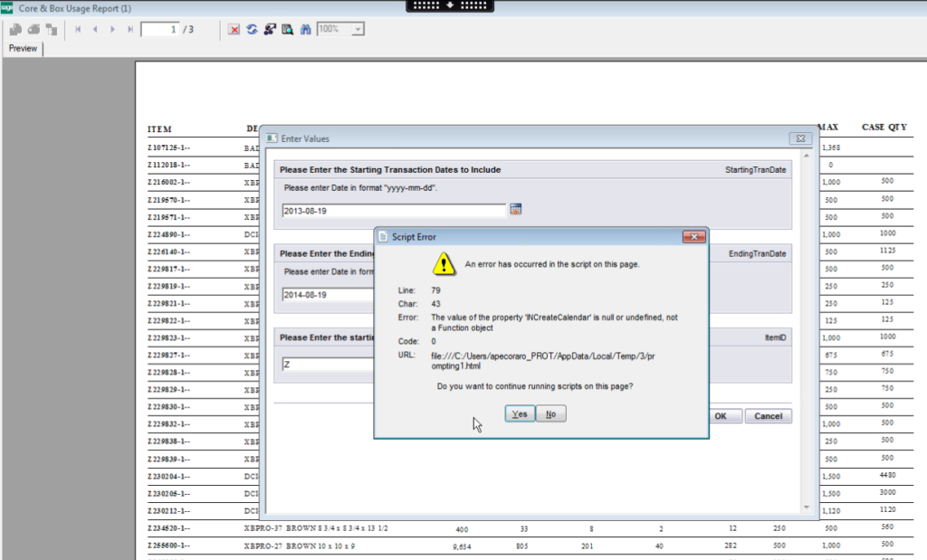Click the Export Report toolbar icon
The image size is (927, 560).
pos(15,29)
